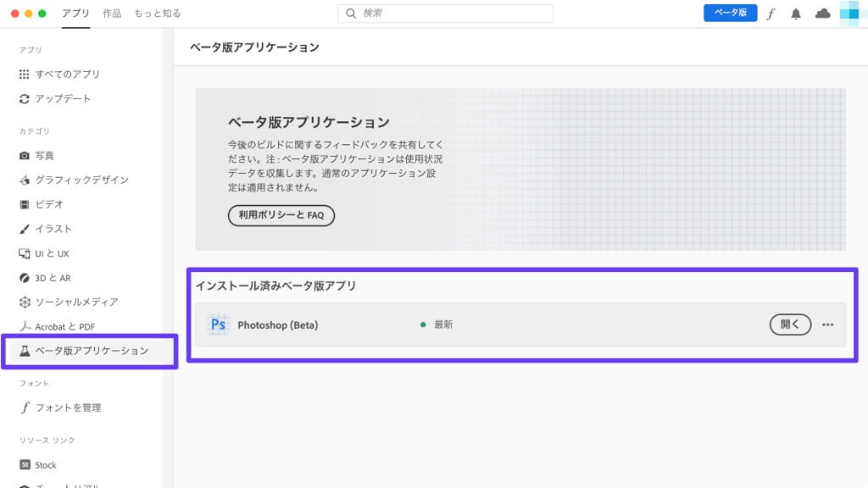Click the pen nib icon beside グラフィックデザイン

click(25, 180)
